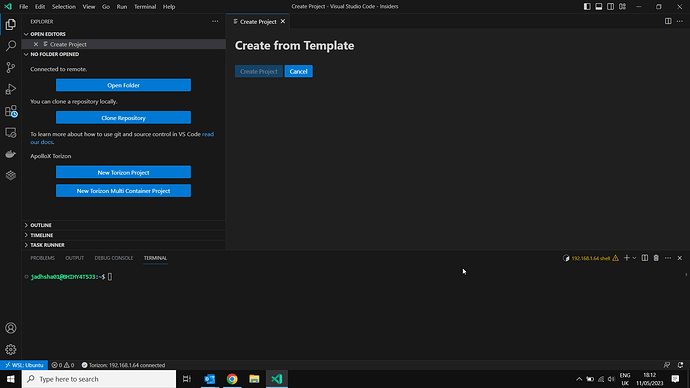Open Run and Debug view icon
The height and width of the screenshot is (388, 690).
click(11, 89)
